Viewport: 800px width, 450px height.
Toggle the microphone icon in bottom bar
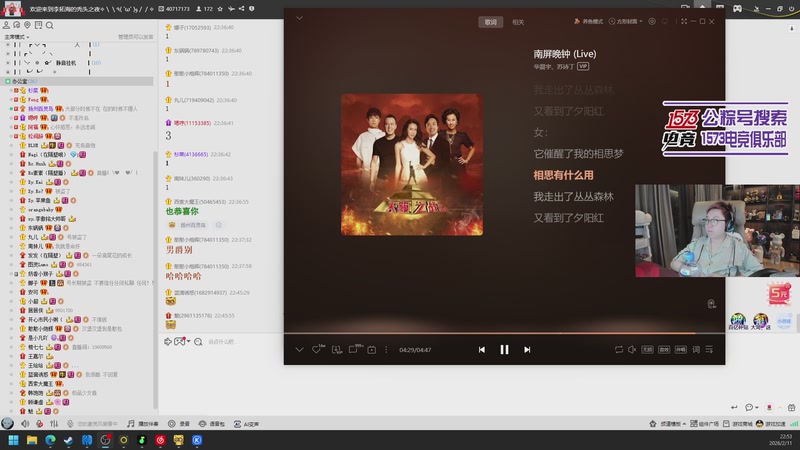tap(70, 423)
